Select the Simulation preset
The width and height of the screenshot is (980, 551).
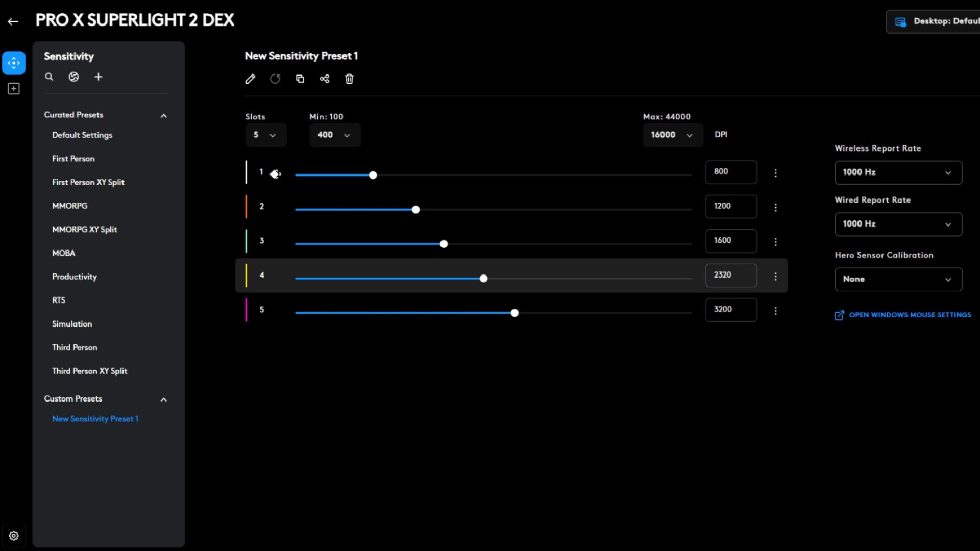[x=72, y=324]
